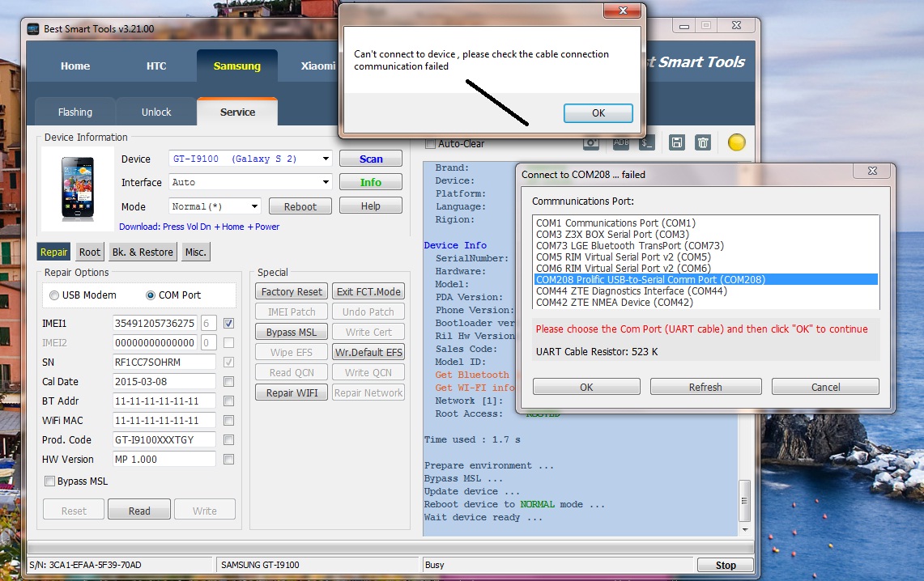Screen dimensions: 924x581
Task: Toggle the IMEI1 checkbox
Action: tap(229, 323)
